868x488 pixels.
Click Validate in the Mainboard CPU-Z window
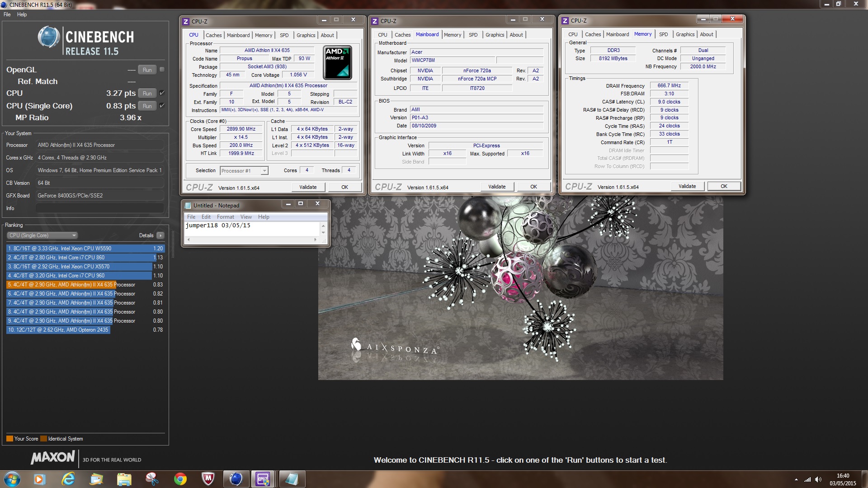click(x=497, y=187)
